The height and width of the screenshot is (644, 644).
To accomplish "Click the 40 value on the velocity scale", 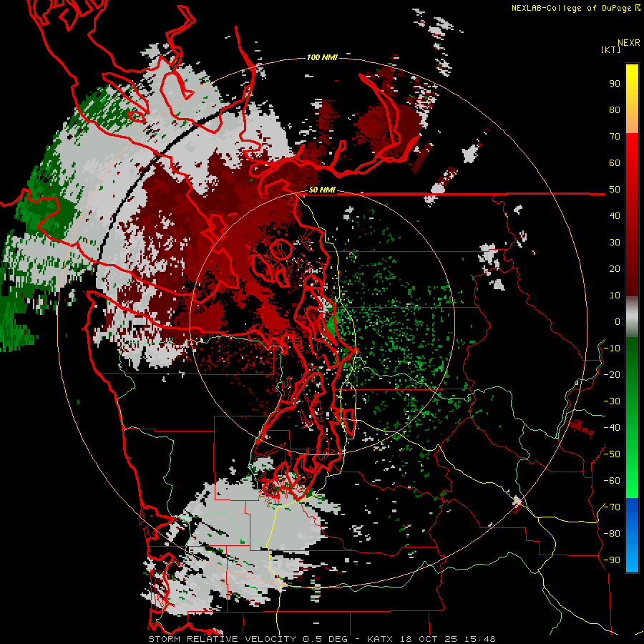I will (x=615, y=215).
